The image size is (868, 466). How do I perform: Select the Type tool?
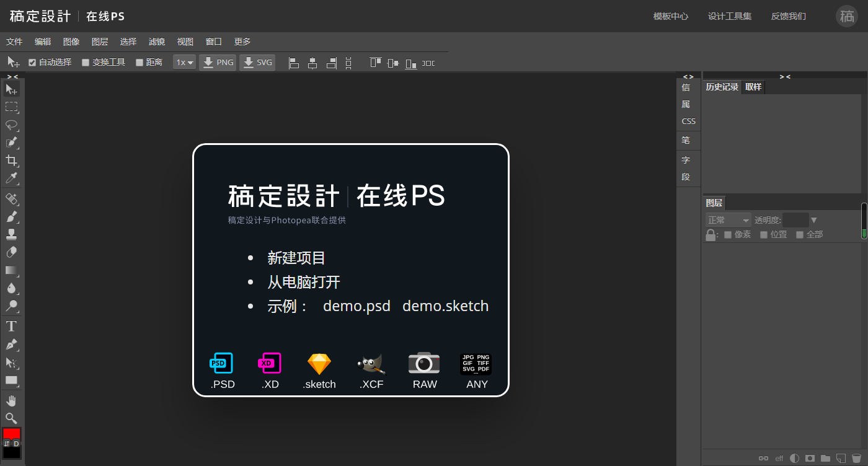(12, 326)
